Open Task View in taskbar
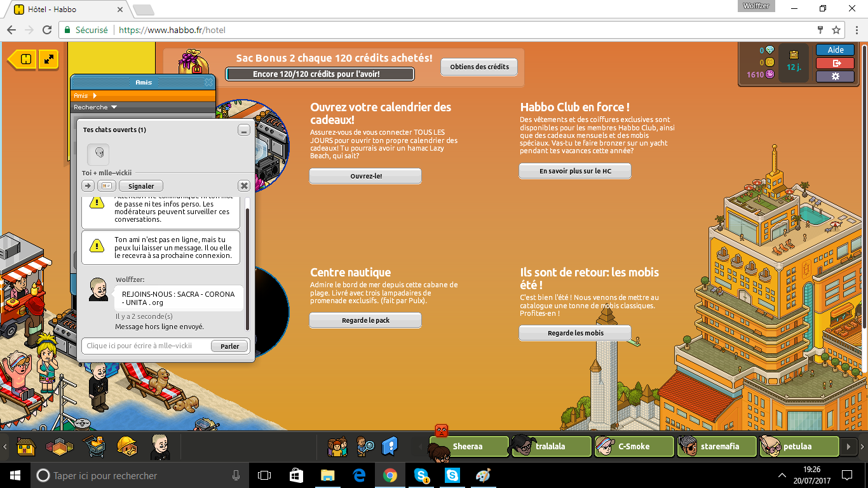Screen dimensions: 868x488 [264, 475]
